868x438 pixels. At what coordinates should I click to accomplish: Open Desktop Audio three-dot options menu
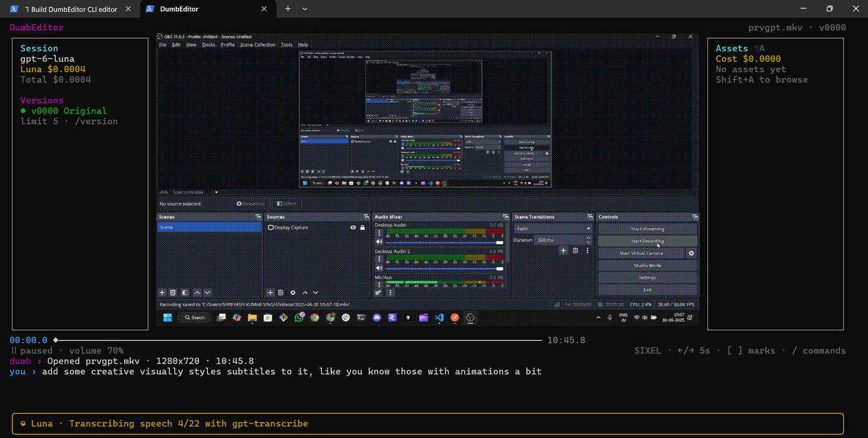pyautogui.click(x=379, y=233)
